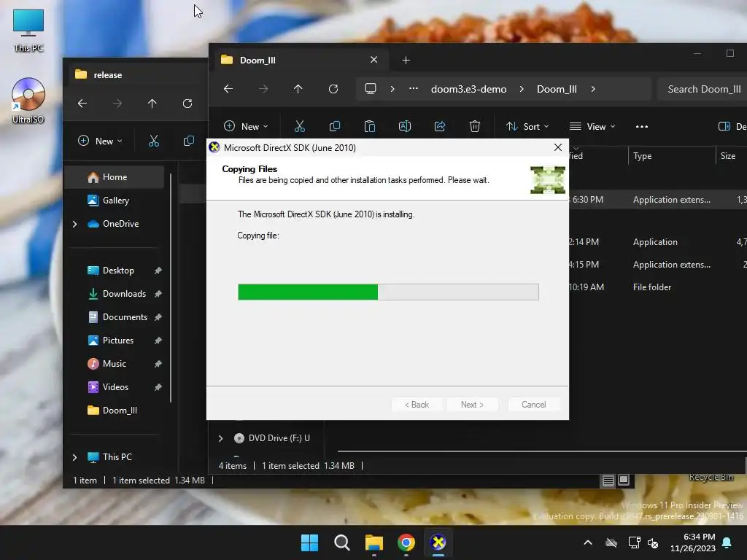Click the Share icon in Doom_III toolbar
This screenshot has height=560, width=747.
pyautogui.click(x=440, y=126)
